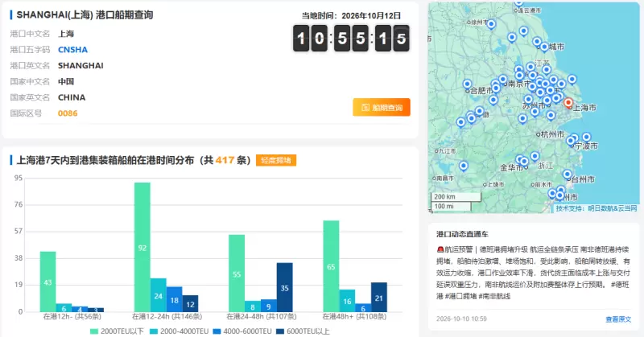Open the CNSHA port code link
This screenshot has height=337, width=644.
coord(72,50)
